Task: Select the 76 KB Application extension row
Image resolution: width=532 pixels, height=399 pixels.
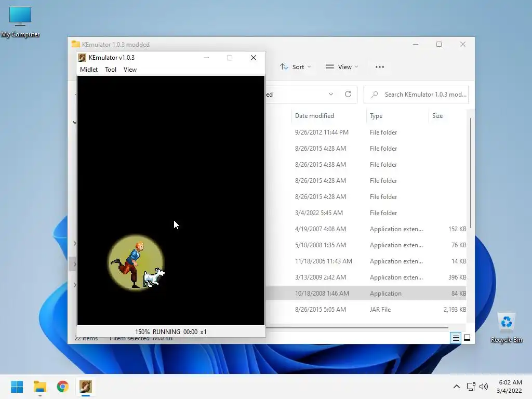Action: [366, 245]
